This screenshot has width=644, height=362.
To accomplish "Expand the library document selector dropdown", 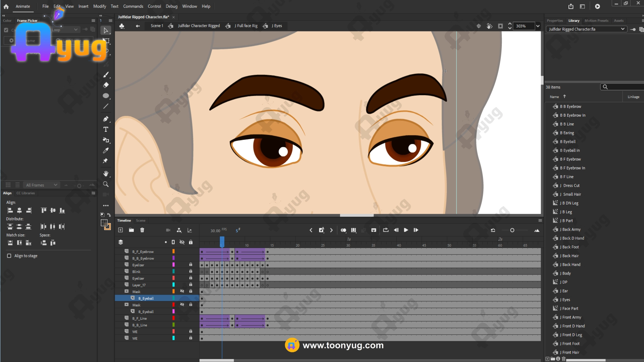I will coord(623,29).
